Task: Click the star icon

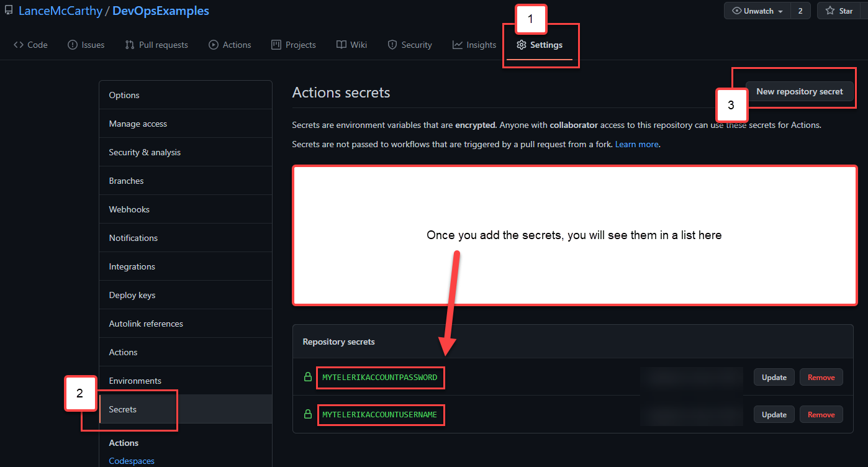Action: (x=830, y=11)
